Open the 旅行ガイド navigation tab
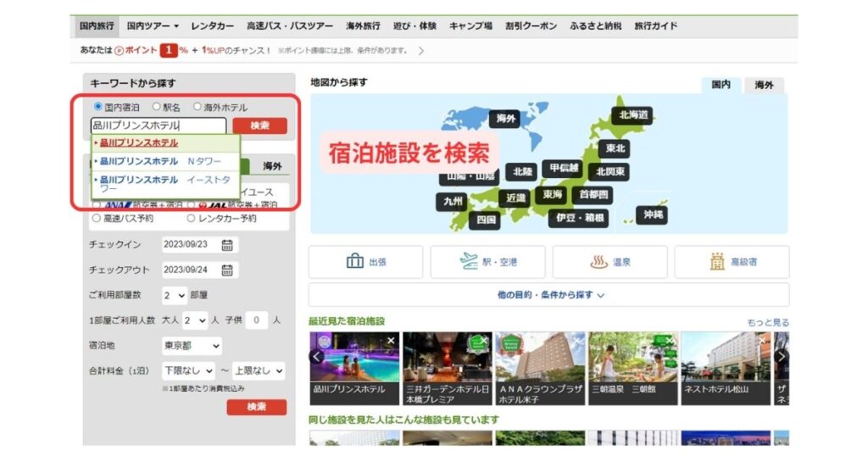The width and height of the screenshot is (868, 456). point(656,26)
